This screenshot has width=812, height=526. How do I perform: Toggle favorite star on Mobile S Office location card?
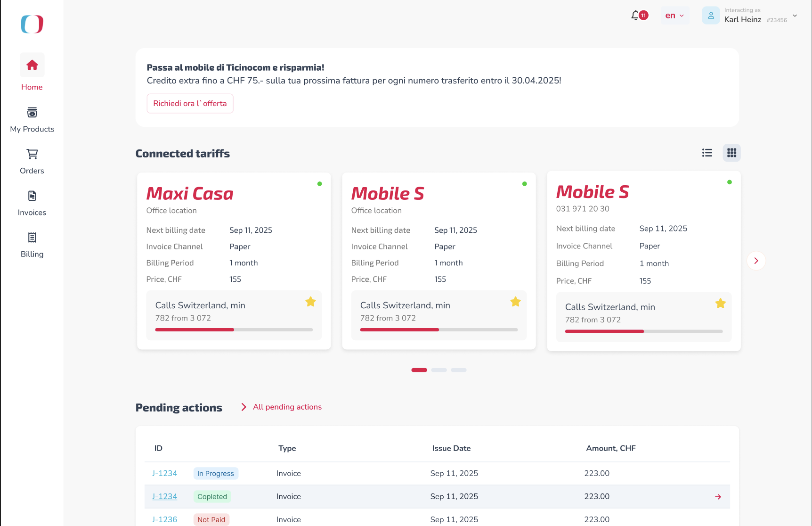coord(515,302)
